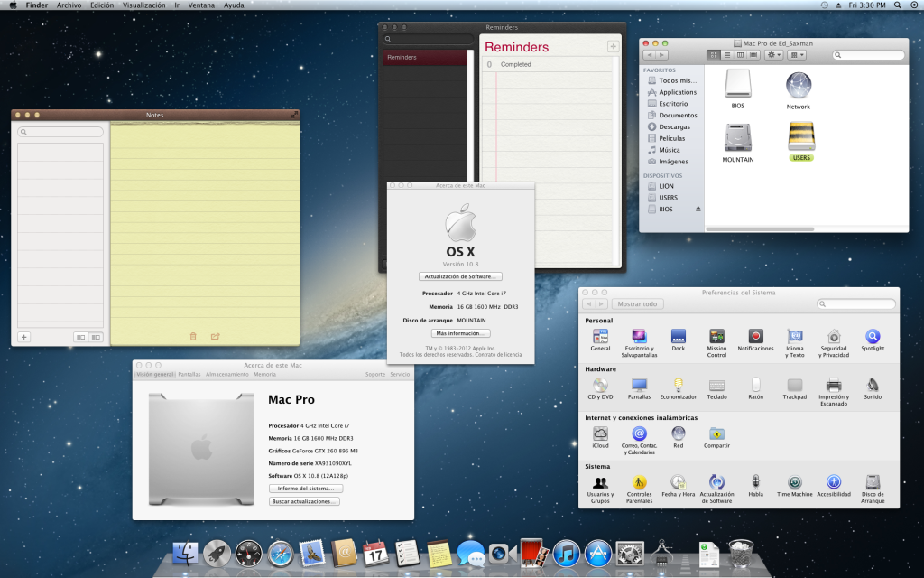The height and width of the screenshot is (578, 924).
Task: Open Time Machine preferences pane
Action: [794, 483]
